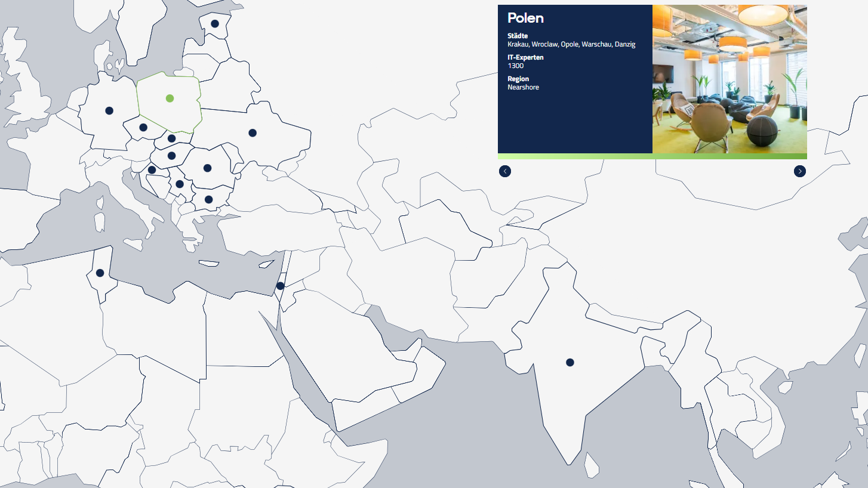Click the green bar beneath the info card
The height and width of the screenshot is (488, 868).
[x=652, y=156]
